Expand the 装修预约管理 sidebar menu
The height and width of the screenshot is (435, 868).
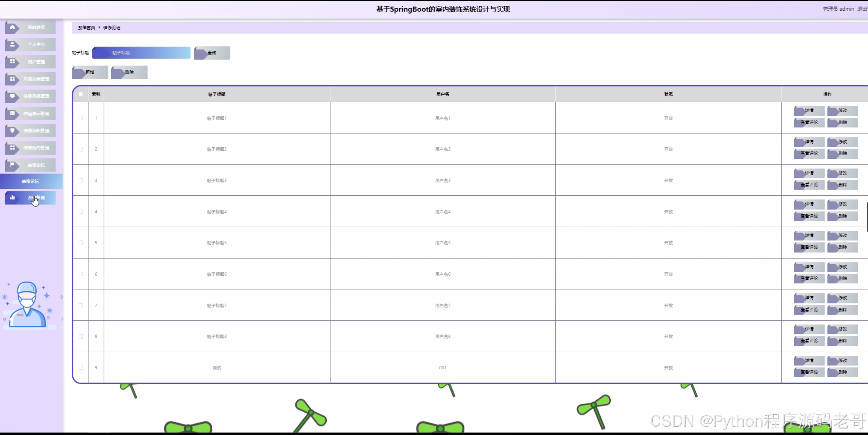click(36, 148)
